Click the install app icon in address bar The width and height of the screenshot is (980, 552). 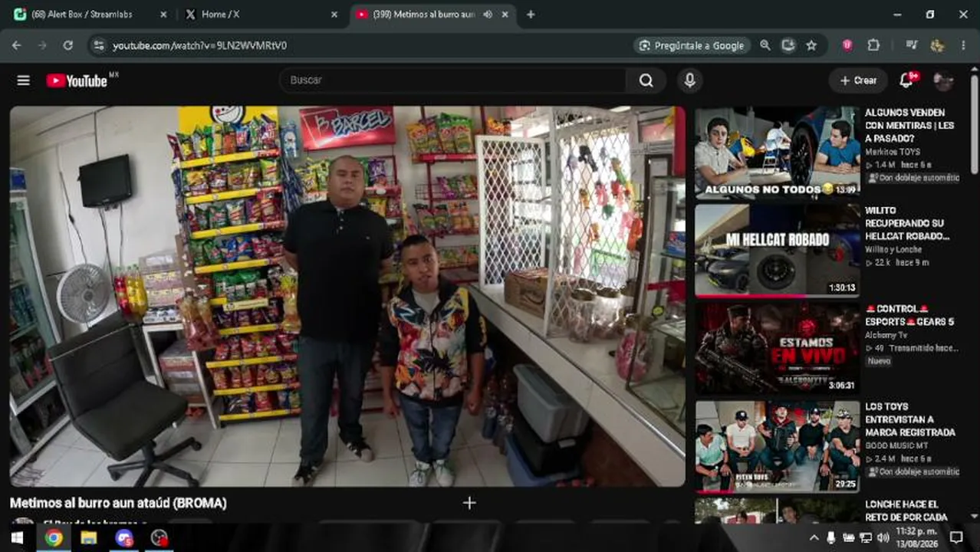(x=788, y=45)
